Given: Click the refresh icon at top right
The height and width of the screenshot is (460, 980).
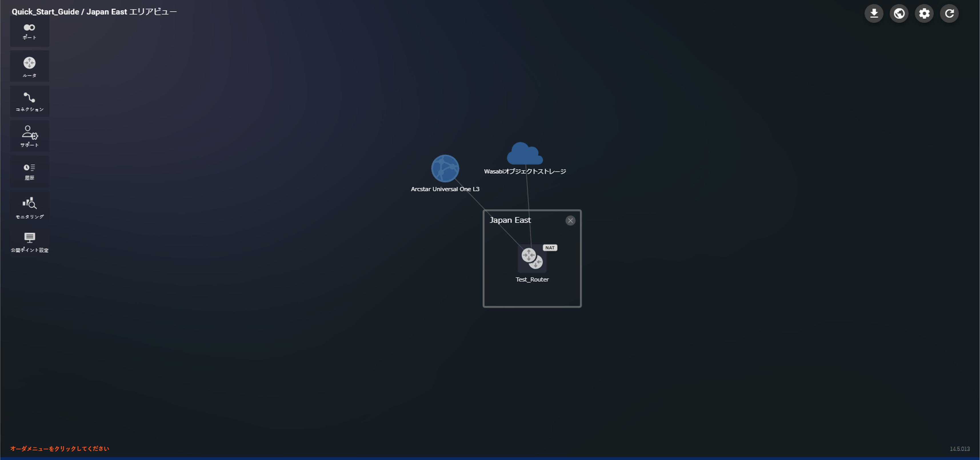Looking at the screenshot, I should pyautogui.click(x=949, y=13).
